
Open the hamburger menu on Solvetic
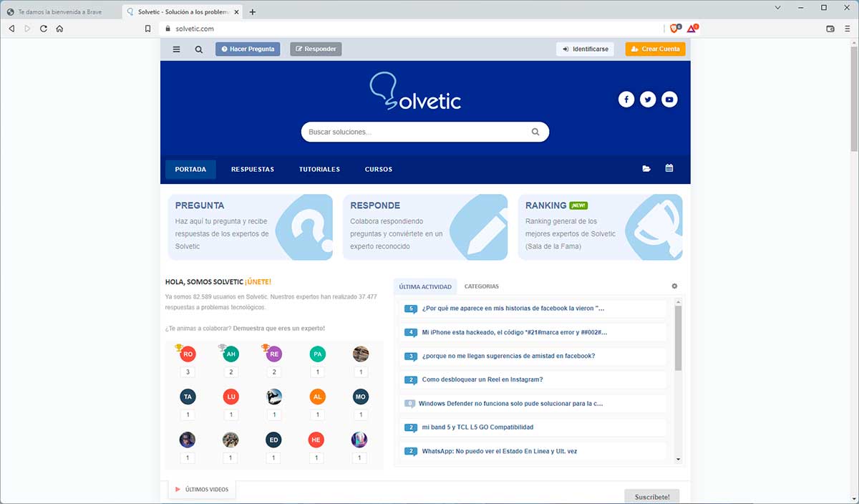(177, 49)
